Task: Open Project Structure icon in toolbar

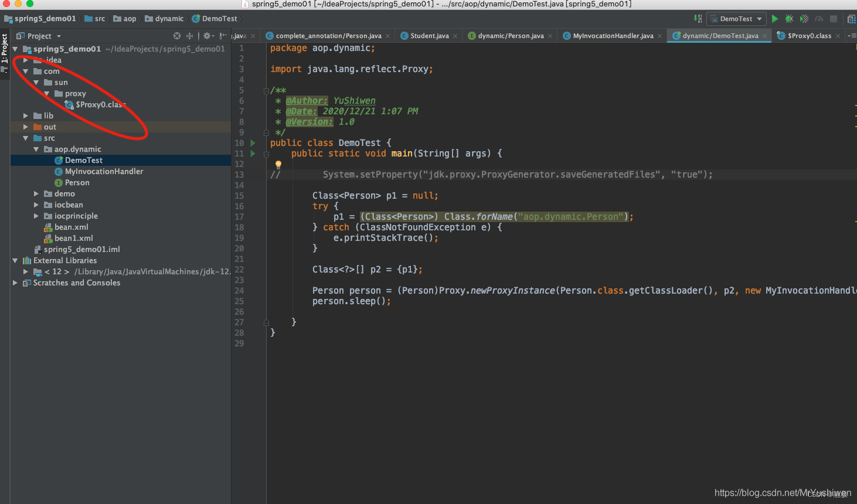Action: pyautogui.click(x=851, y=19)
